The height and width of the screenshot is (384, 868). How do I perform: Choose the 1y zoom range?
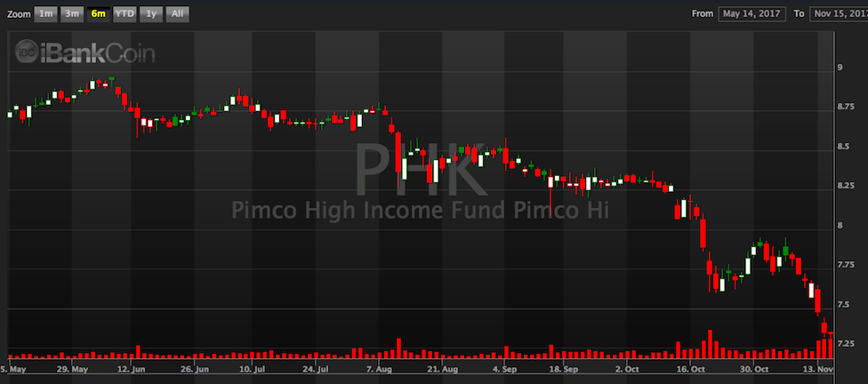coord(150,14)
